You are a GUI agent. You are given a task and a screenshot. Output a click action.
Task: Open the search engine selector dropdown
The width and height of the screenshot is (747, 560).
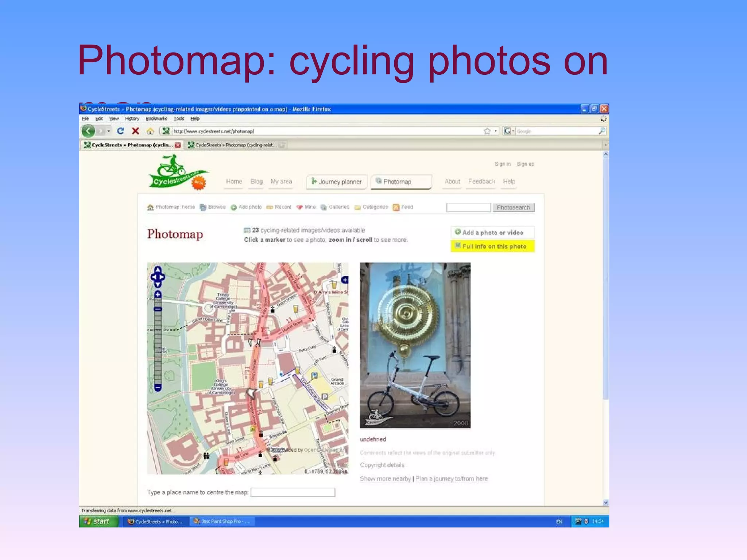click(508, 131)
